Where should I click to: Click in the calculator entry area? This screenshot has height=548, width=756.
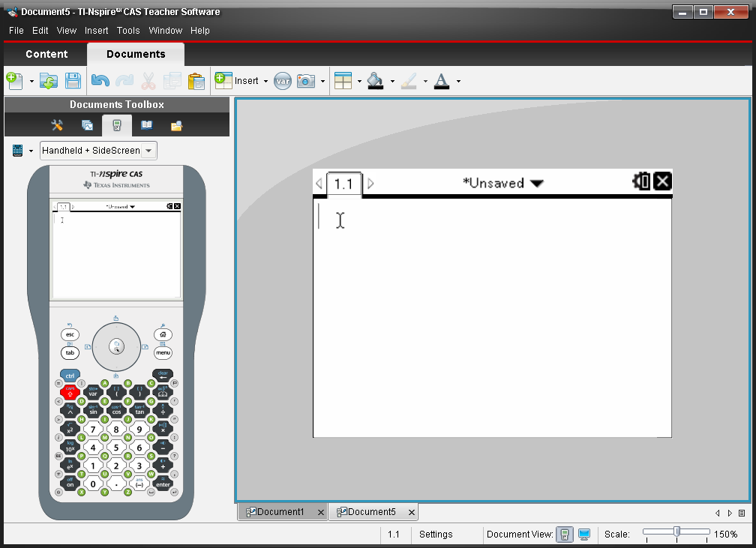click(492, 318)
